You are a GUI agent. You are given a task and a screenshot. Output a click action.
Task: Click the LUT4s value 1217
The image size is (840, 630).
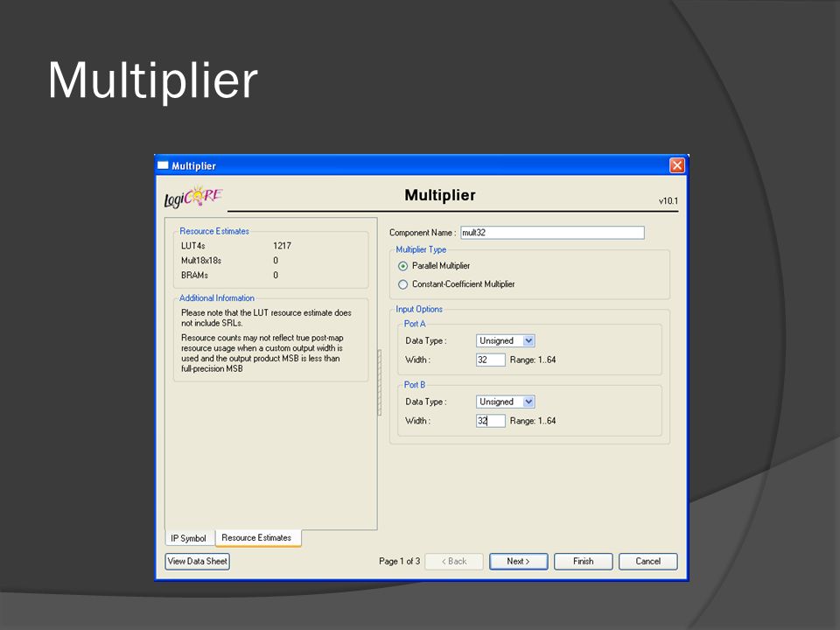pos(283,246)
